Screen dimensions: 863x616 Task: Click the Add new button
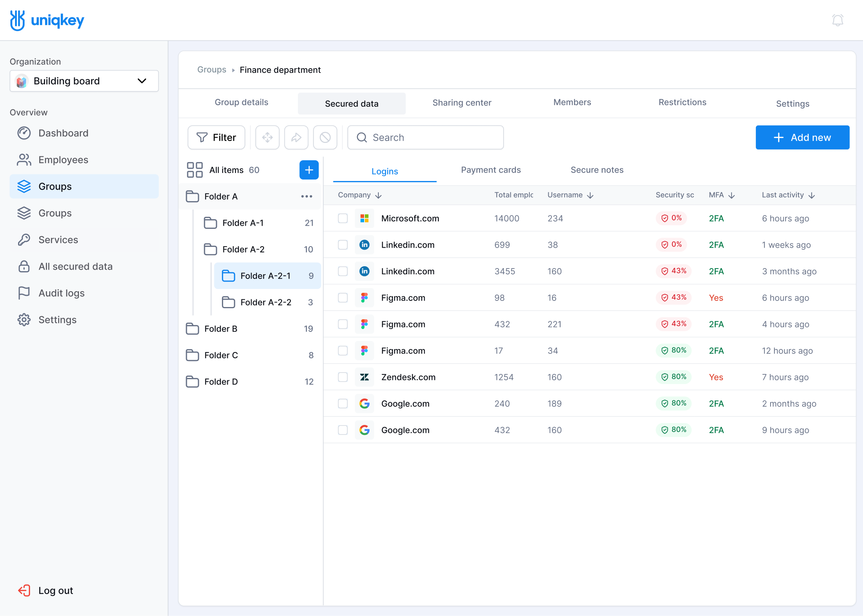tap(802, 138)
